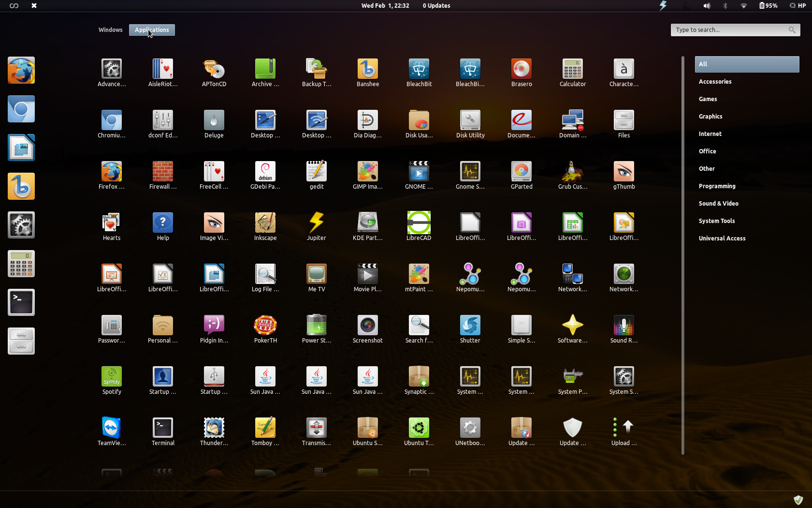Launch GParted partition editor

tap(522, 176)
